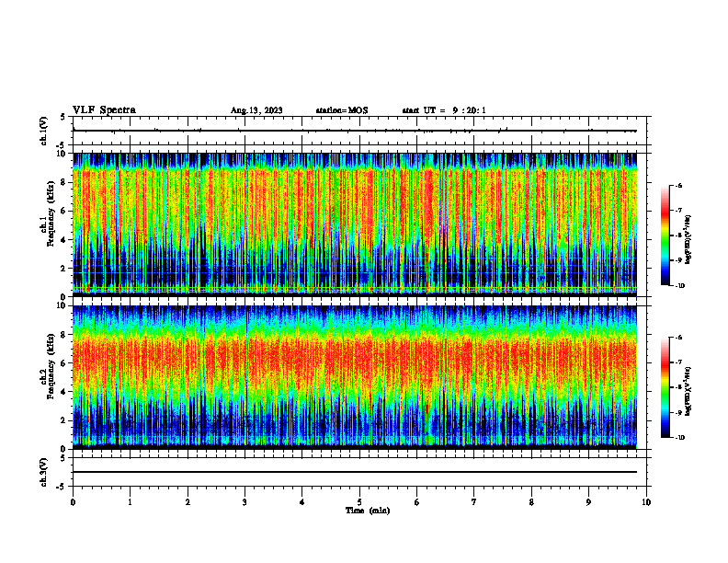Click the "8" tick on the time axis
Viewport: 728px width, 563px height.
(531, 502)
